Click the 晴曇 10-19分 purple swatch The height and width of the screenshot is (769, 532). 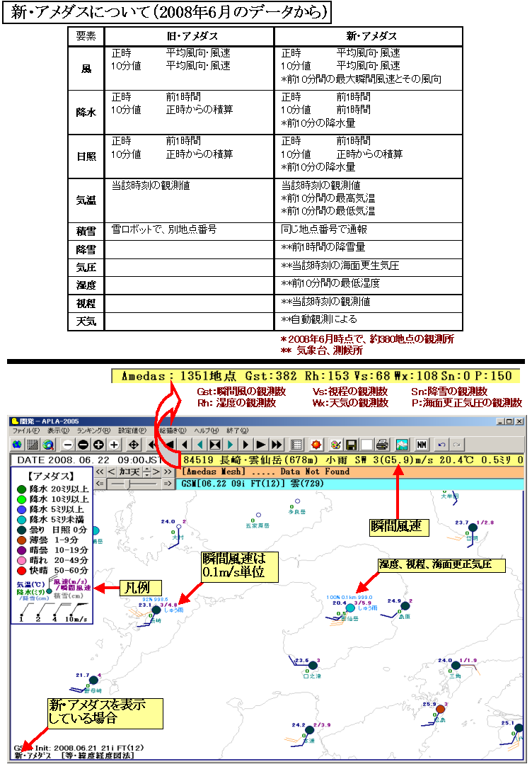[21, 550]
